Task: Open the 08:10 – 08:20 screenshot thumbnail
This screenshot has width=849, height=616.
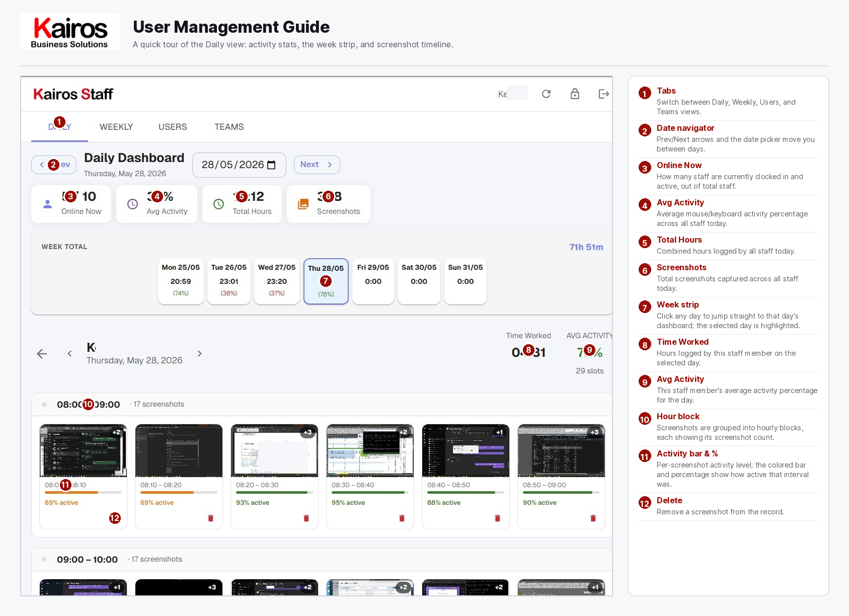Action: pyautogui.click(x=179, y=450)
